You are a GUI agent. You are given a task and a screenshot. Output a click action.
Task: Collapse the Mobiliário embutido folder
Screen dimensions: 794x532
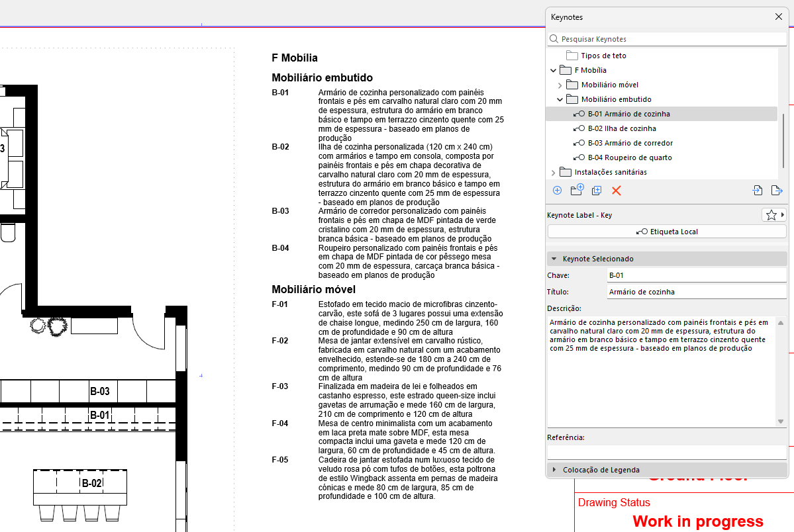(x=560, y=99)
